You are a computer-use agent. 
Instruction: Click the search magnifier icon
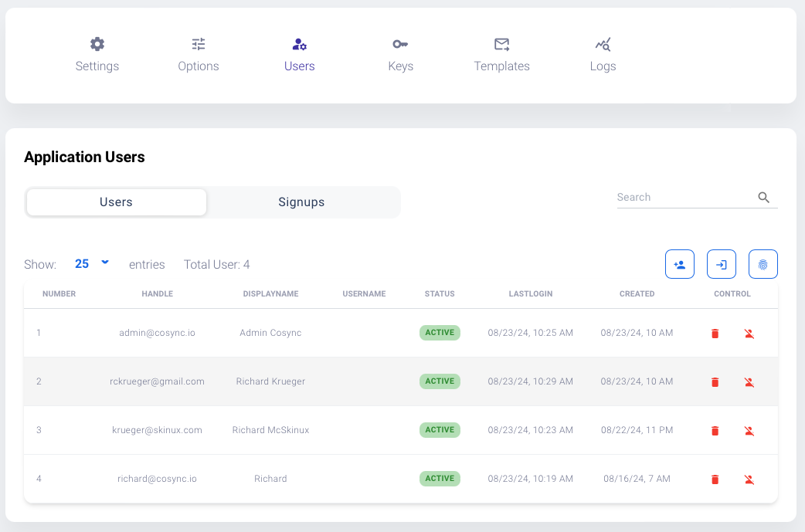[x=764, y=198]
